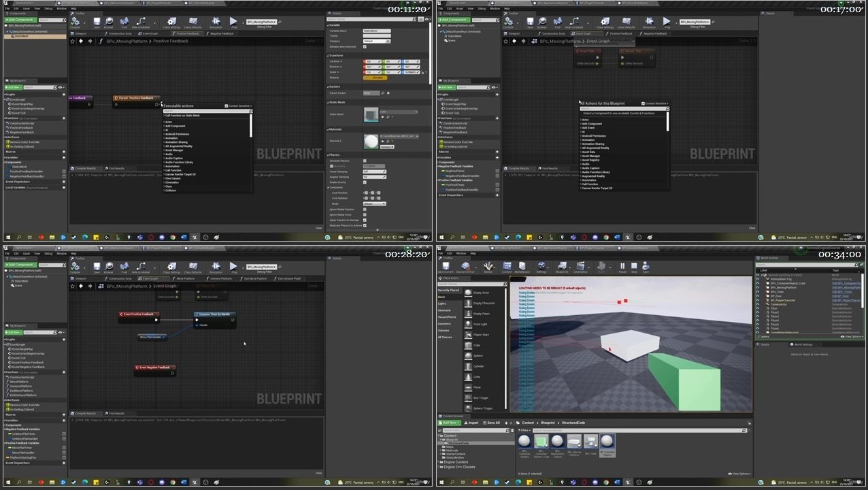Toggle Context Sensitive in Executable actions popup
Viewport: 868px width, 490px height.
pyautogui.click(x=227, y=106)
